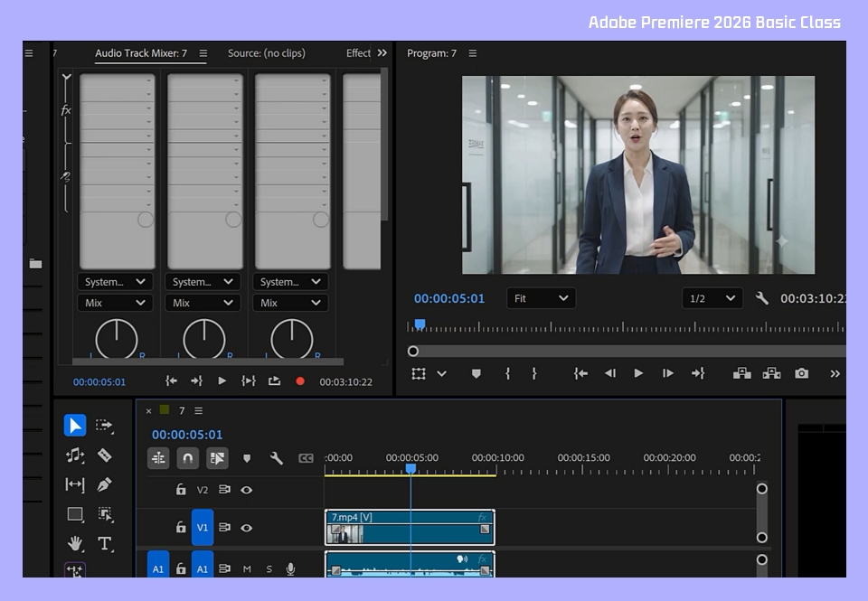Image resolution: width=868 pixels, height=601 pixels.
Task: Select the Pen tool
Action: click(104, 484)
